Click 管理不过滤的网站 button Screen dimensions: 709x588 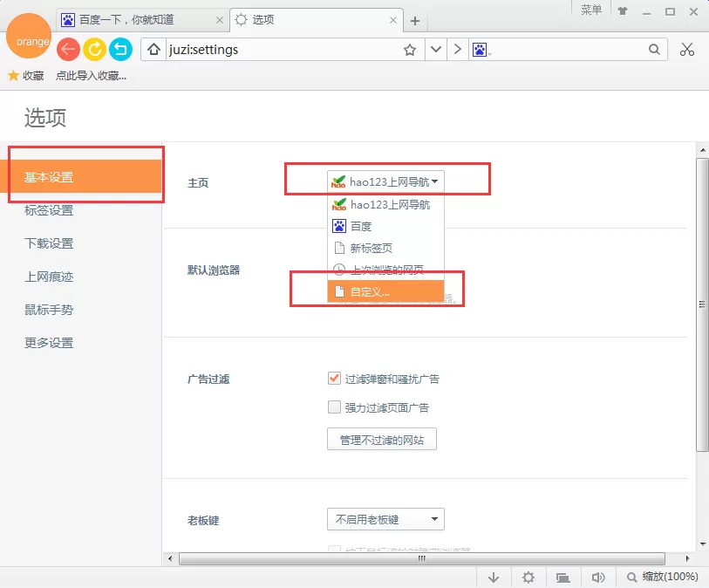(382, 440)
